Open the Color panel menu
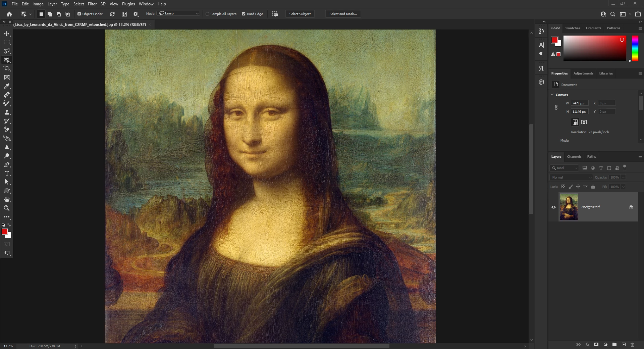The height and width of the screenshot is (349, 644). (x=640, y=28)
